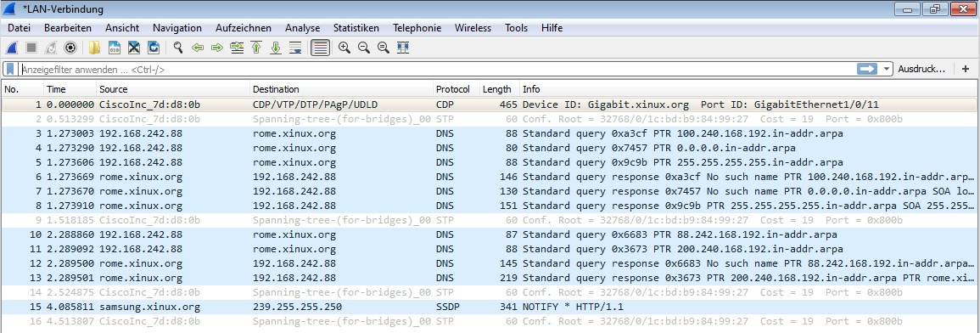The height and width of the screenshot is (333, 980).
Task: Click the go-to-packet icon
Action: point(237,48)
